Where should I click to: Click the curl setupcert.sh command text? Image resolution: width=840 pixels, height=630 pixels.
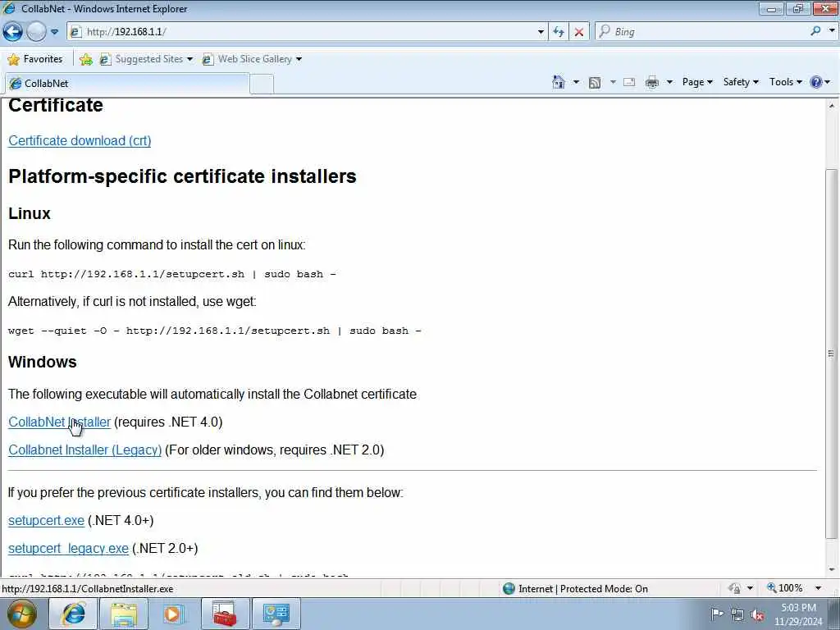pos(172,274)
